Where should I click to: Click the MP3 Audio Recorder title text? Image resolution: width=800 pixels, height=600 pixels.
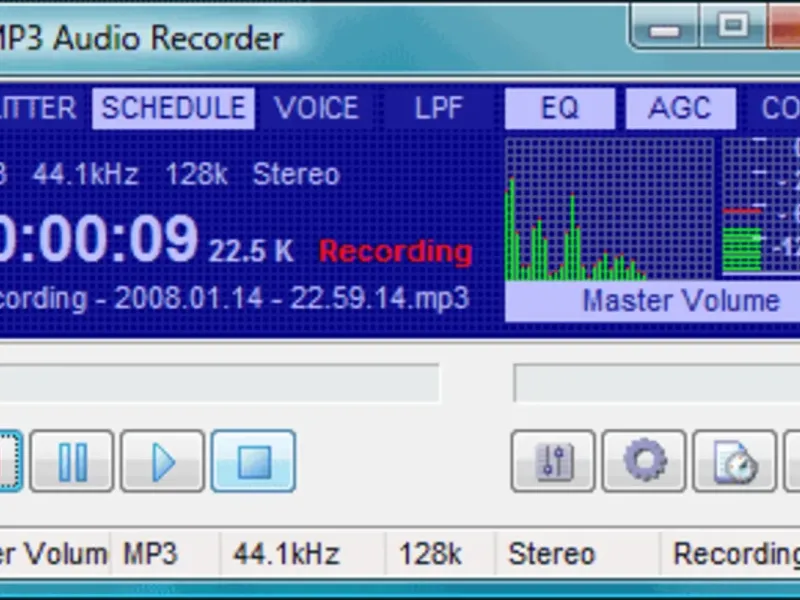point(141,39)
